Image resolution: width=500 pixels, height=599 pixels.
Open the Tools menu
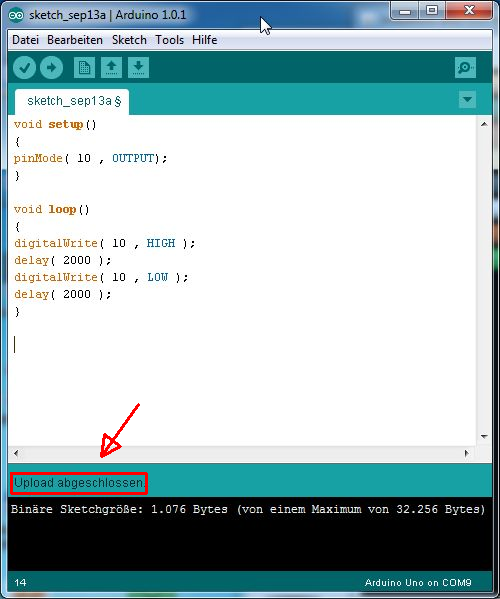pyautogui.click(x=169, y=40)
